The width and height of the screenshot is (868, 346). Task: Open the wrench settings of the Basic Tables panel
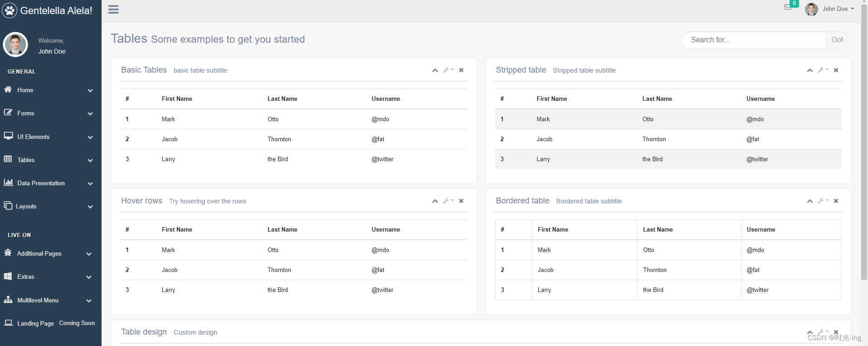tap(448, 70)
